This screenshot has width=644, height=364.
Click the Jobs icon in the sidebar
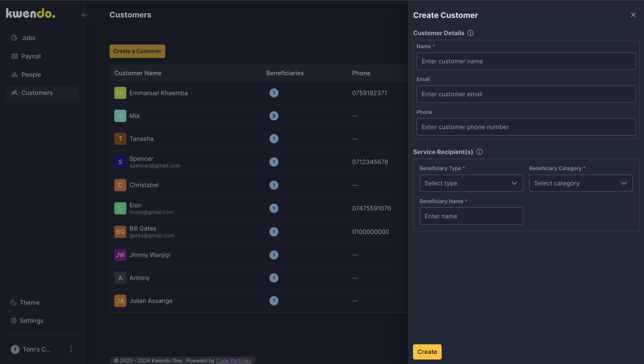tap(15, 38)
